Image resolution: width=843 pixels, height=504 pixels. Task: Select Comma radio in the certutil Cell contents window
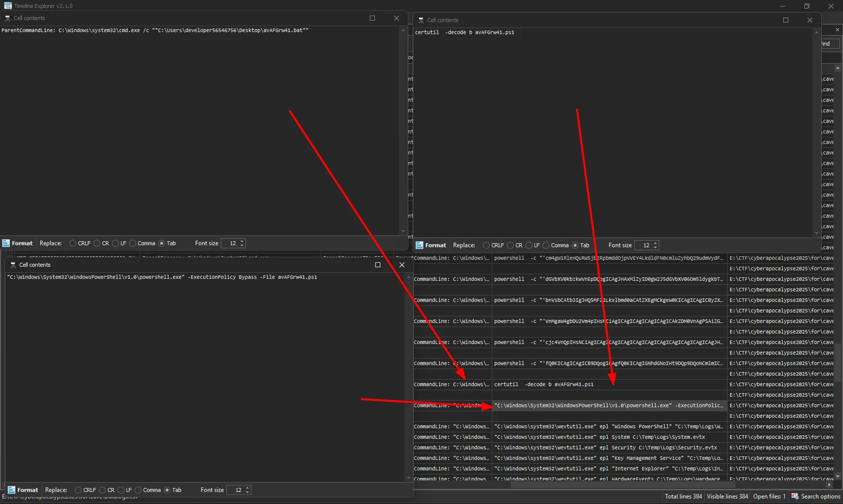click(x=546, y=245)
